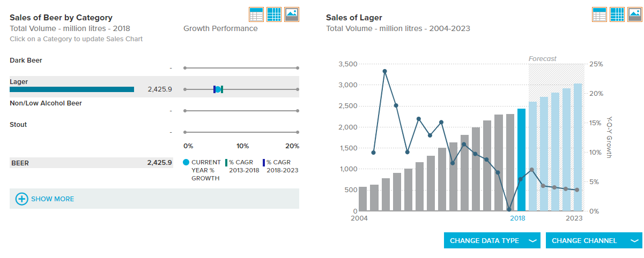Open the CHANGE DATA TYPE dropdown
Screen dimensions: 644x258
tap(492, 241)
